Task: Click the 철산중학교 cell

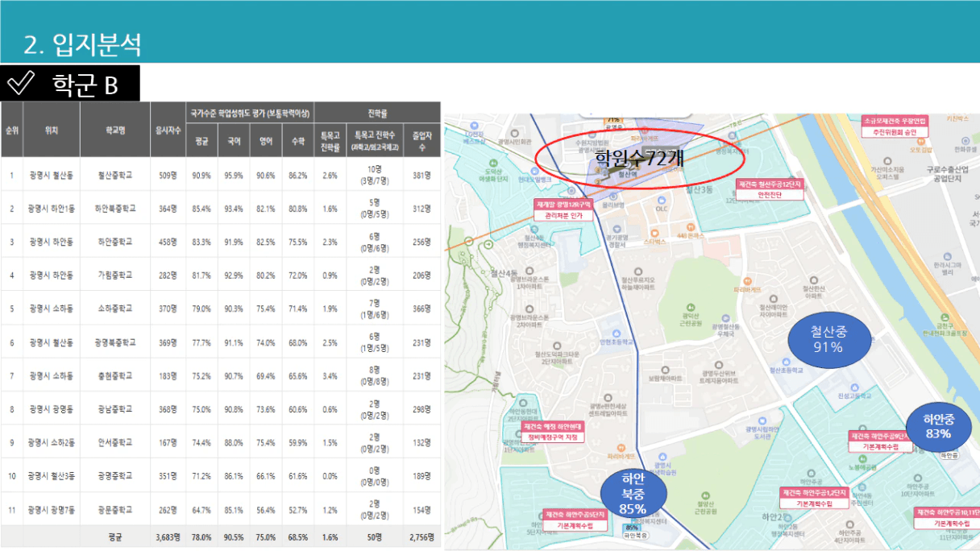Action: coord(115,174)
